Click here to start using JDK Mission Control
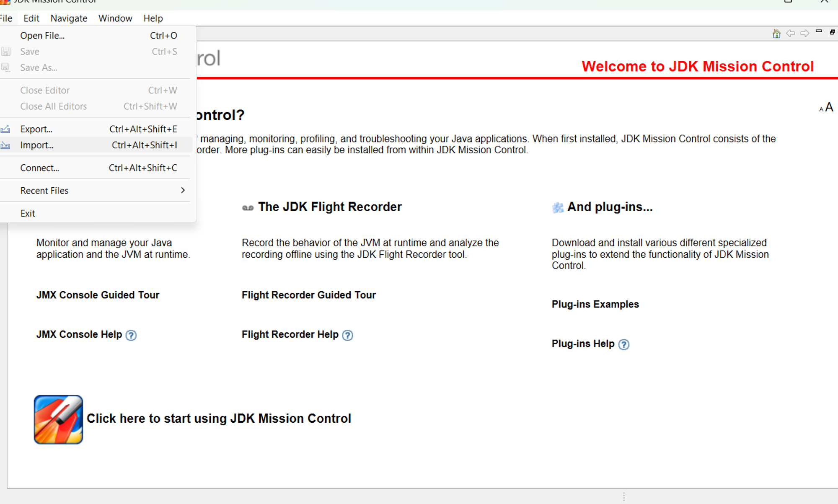This screenshot has height=504, width=838. tap(219, 419)
